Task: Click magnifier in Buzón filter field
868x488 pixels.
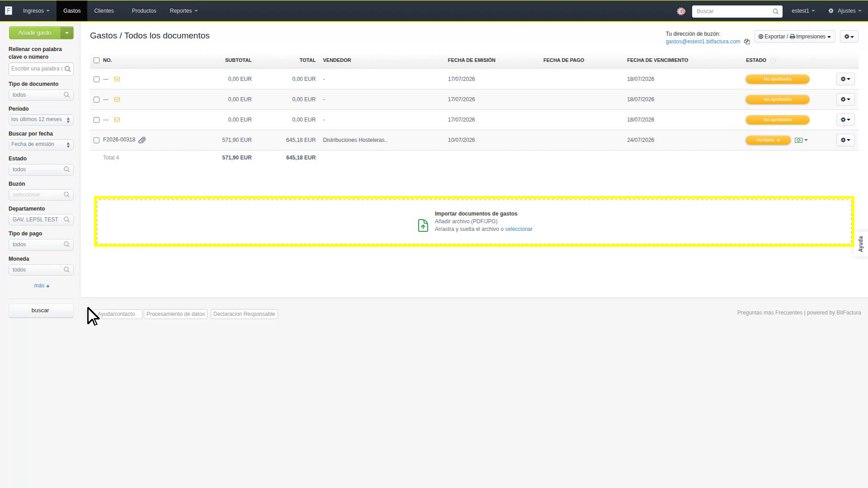Action: coord(66,195)
